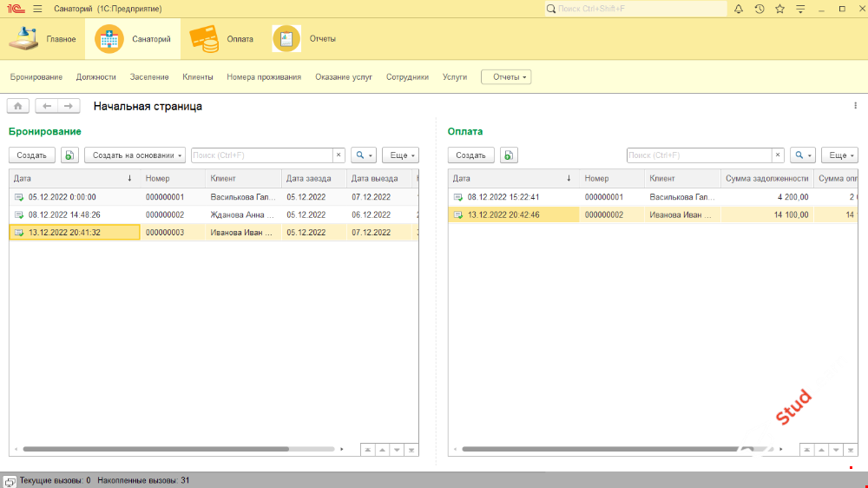Expand the Еще menu in Бронирование panel
This screenshot has height=488, width=868.
point(400,155)
